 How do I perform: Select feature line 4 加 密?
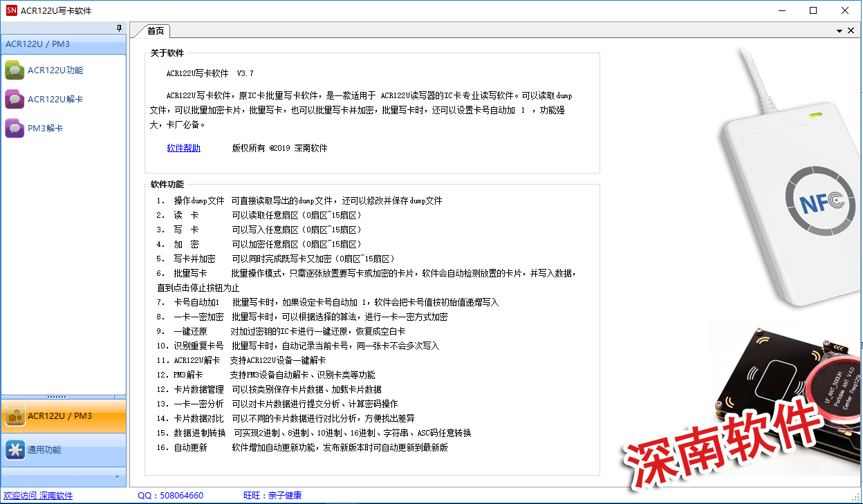(x=259, y=244)
